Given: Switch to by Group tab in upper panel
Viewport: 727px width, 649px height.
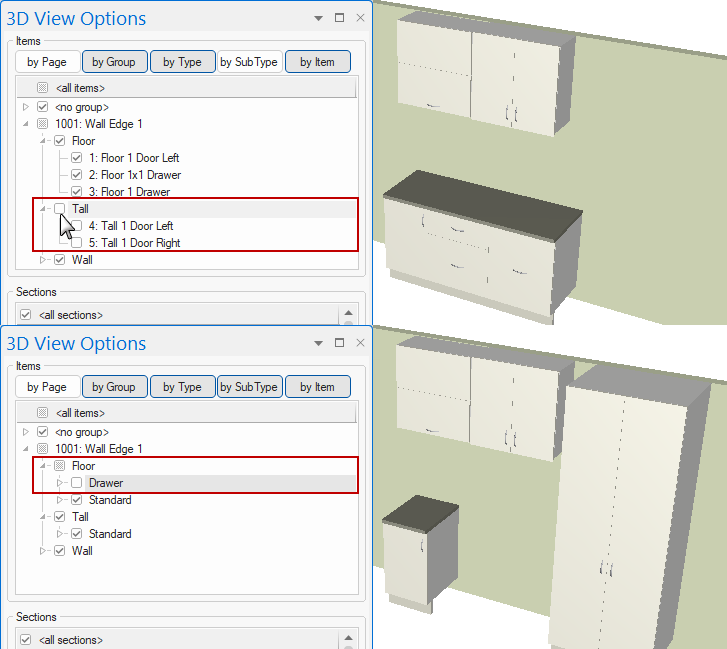Looking at the screenshot, I should click(113, 62).
